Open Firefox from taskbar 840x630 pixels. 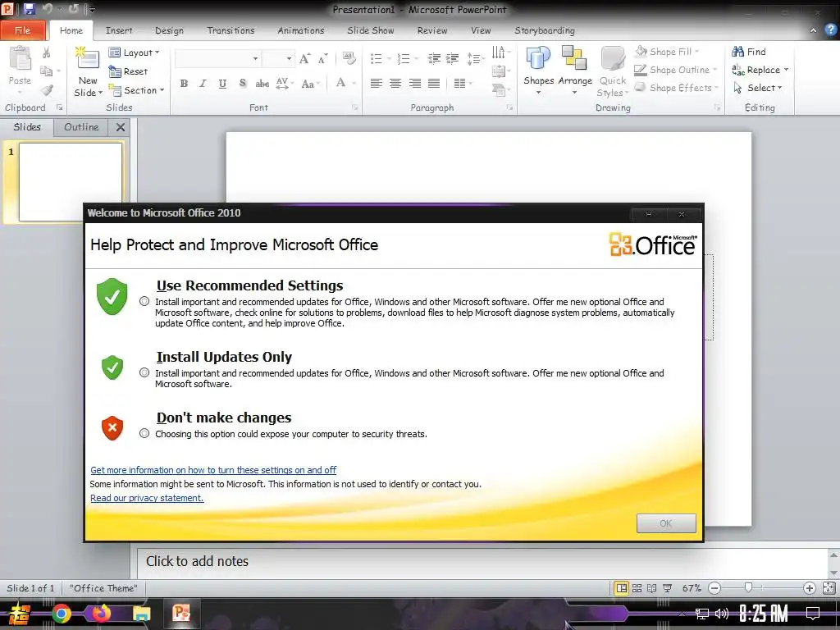click(100, 614)
